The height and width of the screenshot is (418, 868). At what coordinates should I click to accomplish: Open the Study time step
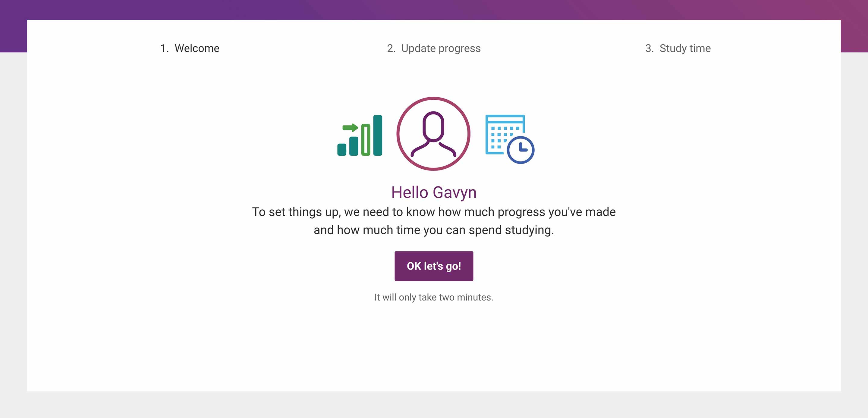click(678, 48)
